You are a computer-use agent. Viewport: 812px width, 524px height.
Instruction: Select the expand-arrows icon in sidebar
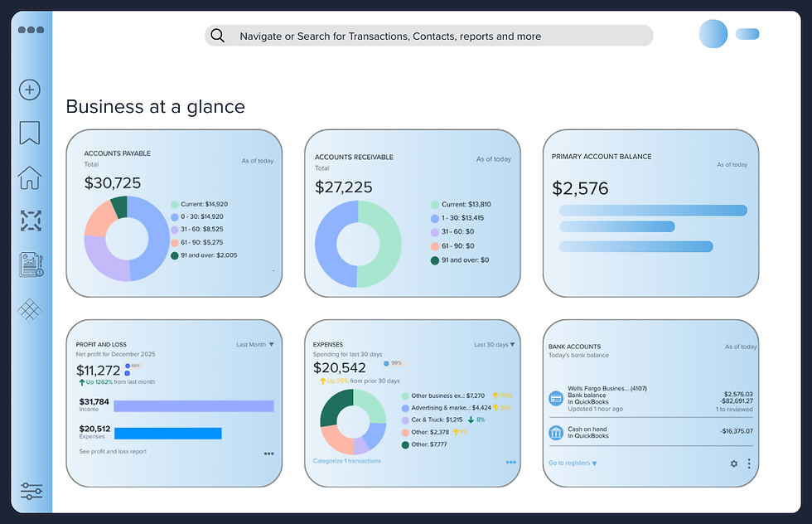[x=31, y=221]
